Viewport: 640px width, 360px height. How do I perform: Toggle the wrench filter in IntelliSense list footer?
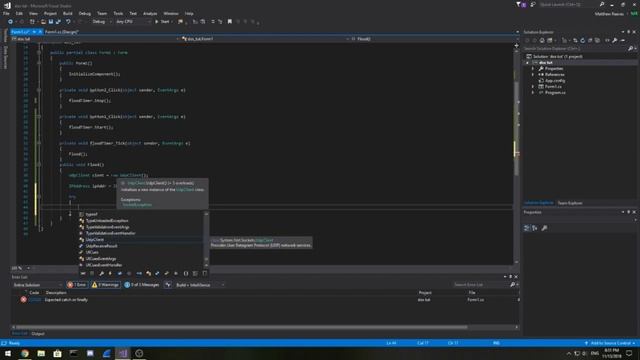point(101,273)
